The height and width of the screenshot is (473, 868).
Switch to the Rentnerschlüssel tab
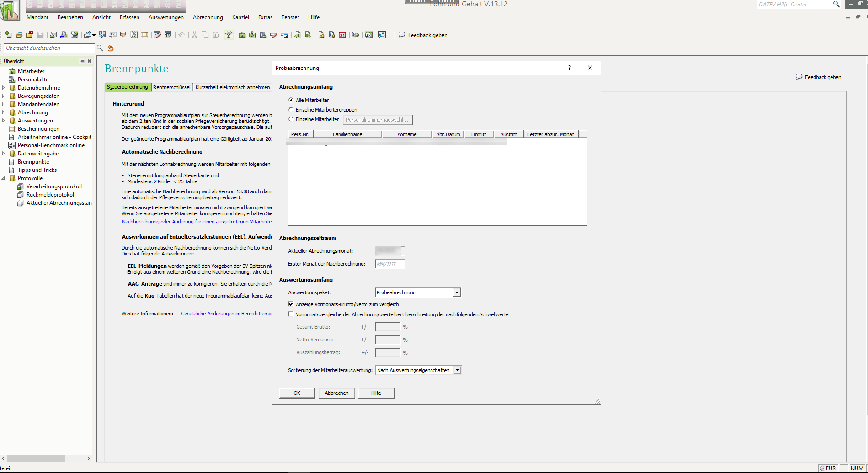[171, 87]
